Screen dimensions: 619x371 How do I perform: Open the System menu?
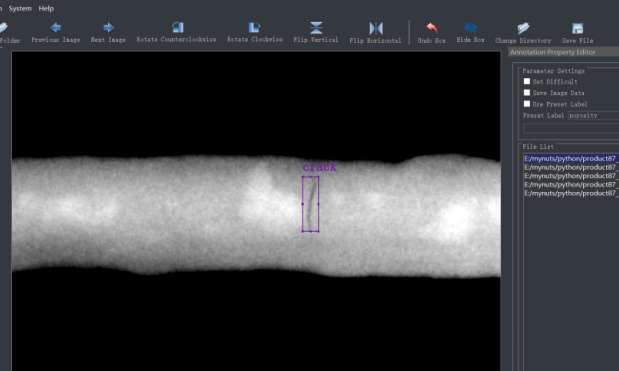click(x=20, y=8)
